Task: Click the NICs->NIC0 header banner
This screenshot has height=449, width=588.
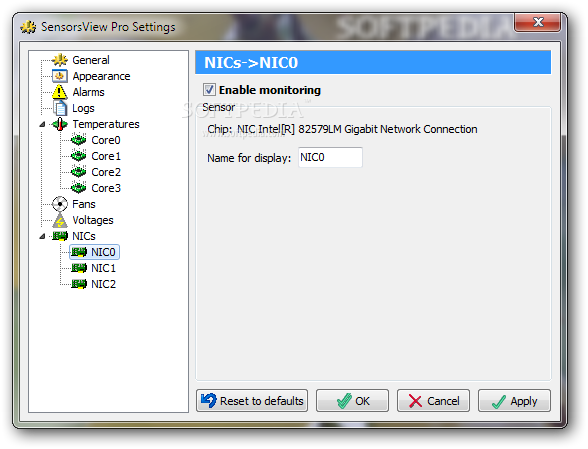Action: (373, 62)
